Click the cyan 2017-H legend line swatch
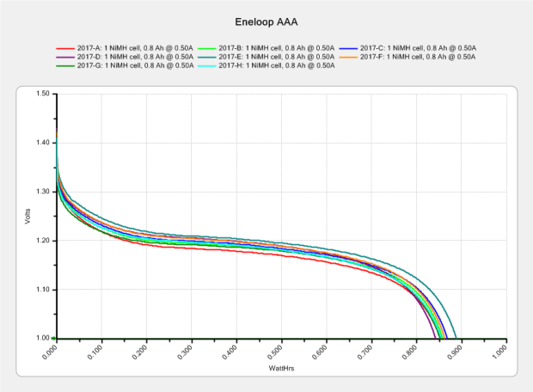Image resolution: width=533 pixels, height=392 pixels. coord(206,65)
